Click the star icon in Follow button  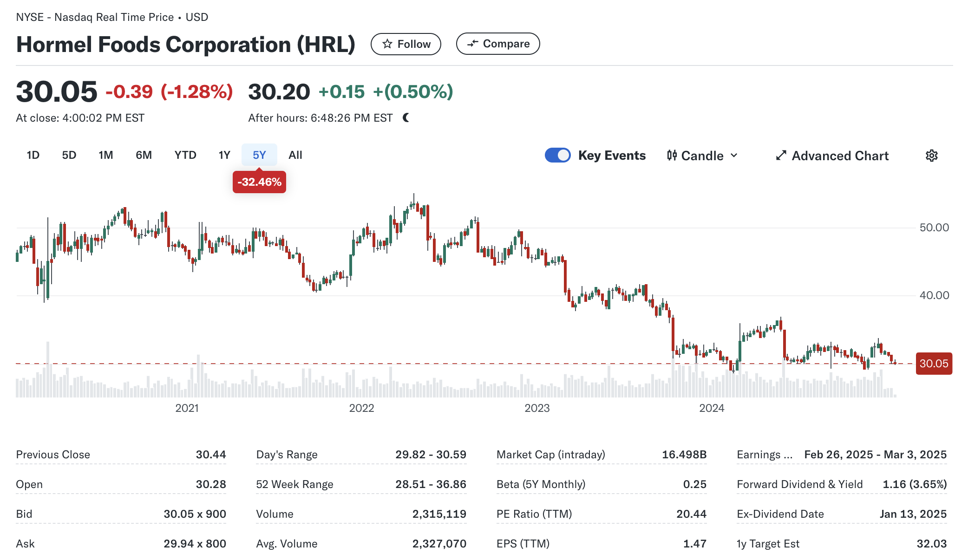point(387,44)
